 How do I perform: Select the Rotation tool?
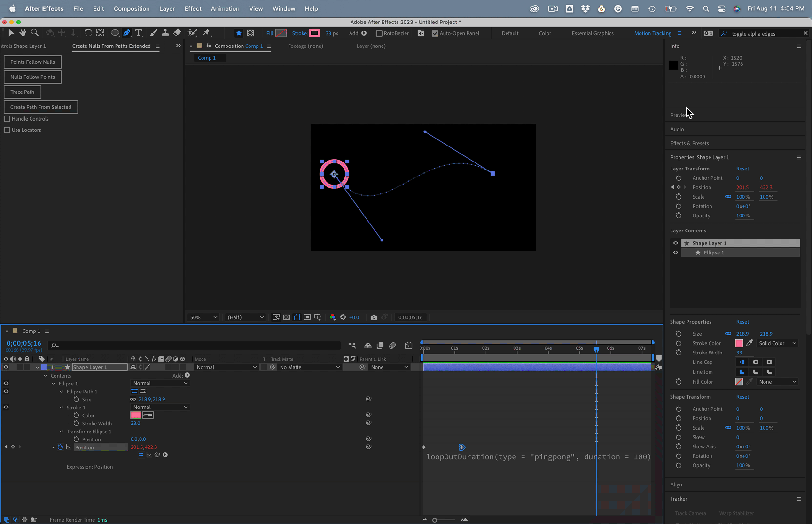tap(88, 32)
